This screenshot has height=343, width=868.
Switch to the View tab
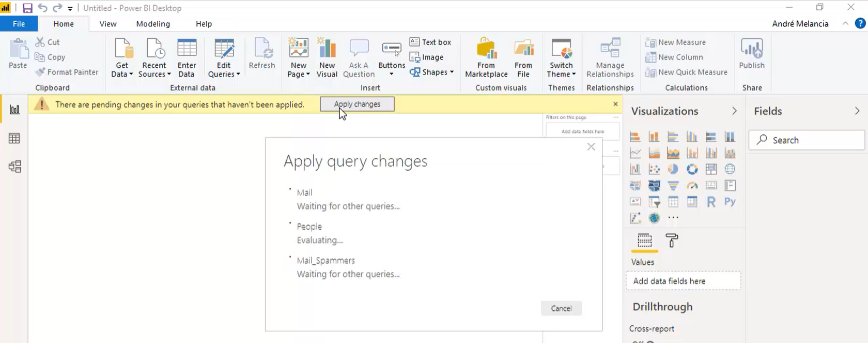point(108,24)
